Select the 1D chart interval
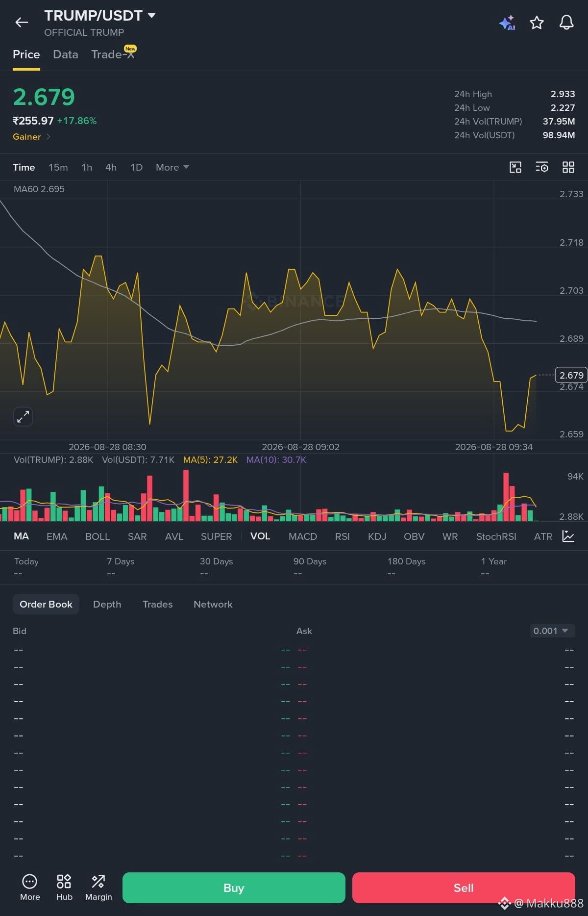The height and width of the screenshot is (916, 588). coord(137,167)
